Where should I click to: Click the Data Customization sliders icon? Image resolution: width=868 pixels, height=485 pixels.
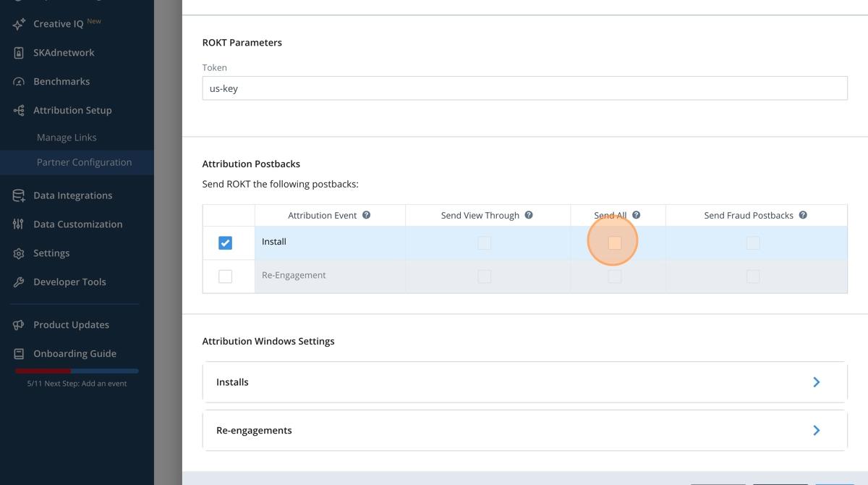click(20, 224)
